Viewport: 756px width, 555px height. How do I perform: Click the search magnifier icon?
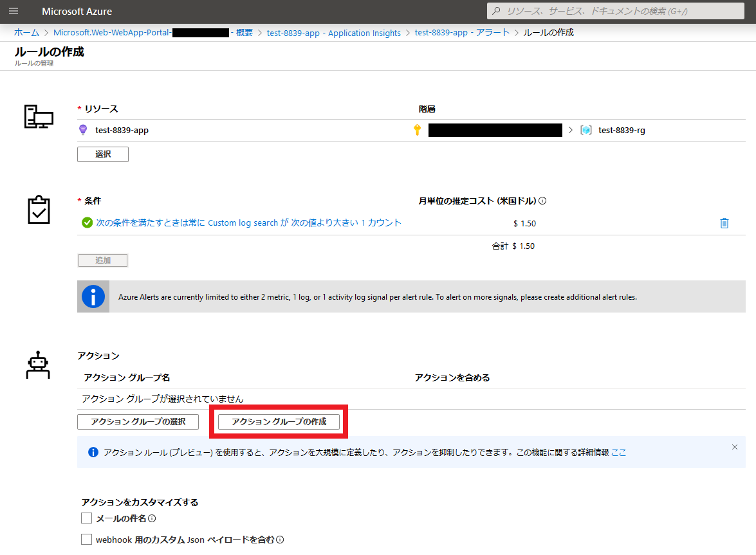pos(496,11)
